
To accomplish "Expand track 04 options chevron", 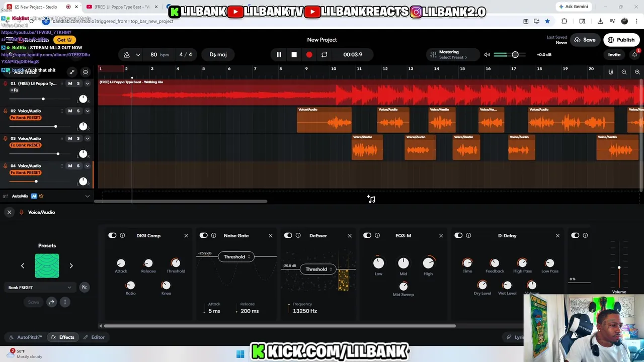I will point(87,165).
